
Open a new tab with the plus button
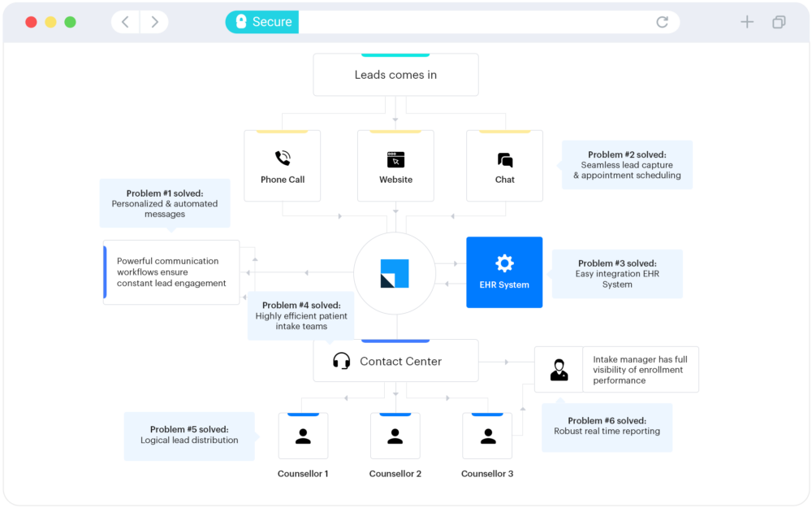[x=746, y=22]
